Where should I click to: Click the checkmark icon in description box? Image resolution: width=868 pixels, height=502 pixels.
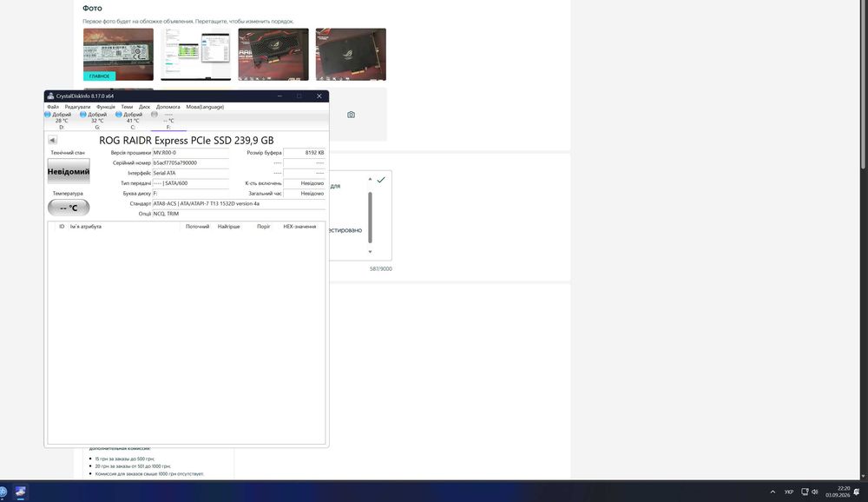coord(381,180)
